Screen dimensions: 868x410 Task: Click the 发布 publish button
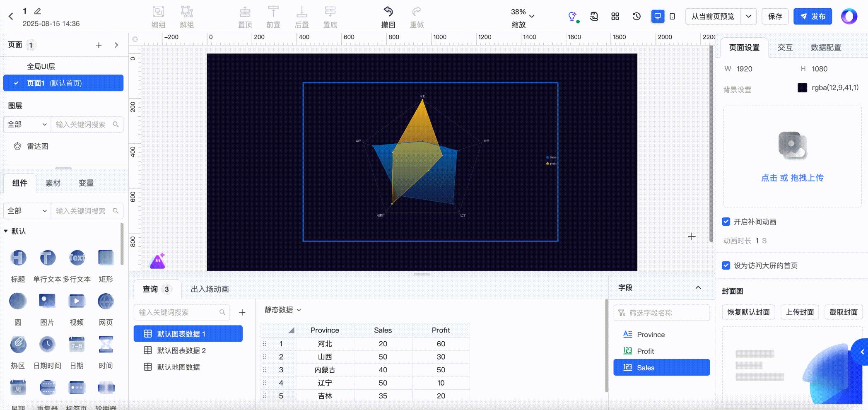point(813,17)
